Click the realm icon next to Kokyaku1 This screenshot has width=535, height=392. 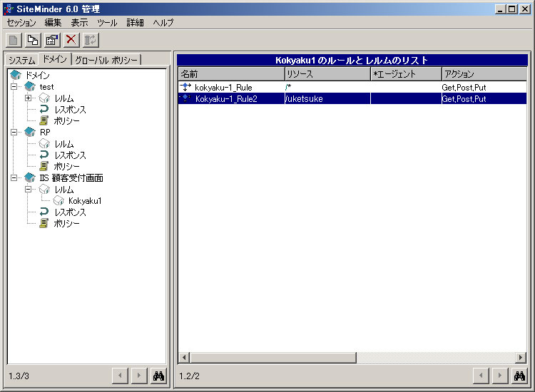coord(58,200)
